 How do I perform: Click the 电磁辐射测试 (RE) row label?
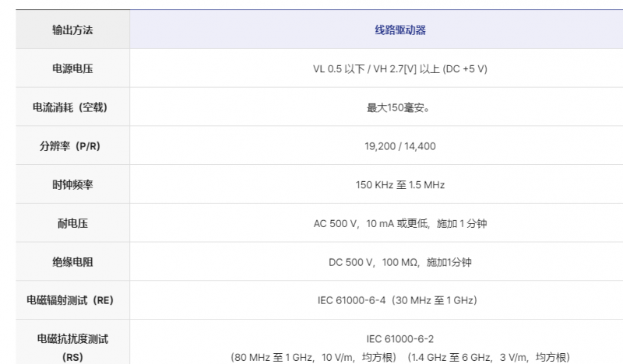[72, 300]
